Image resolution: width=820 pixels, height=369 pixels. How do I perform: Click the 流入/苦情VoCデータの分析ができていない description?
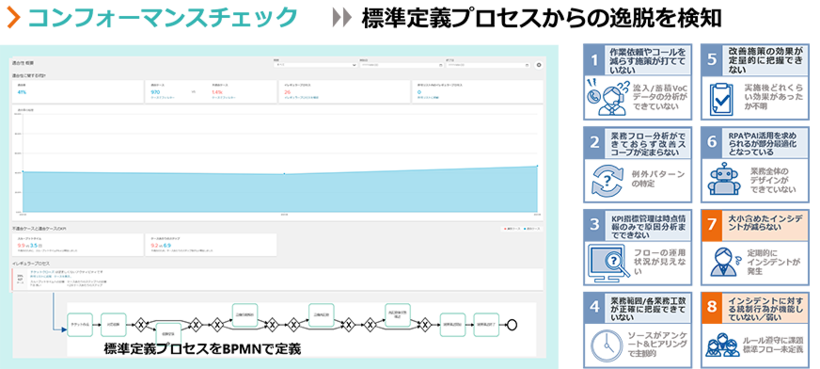pyautogui.click(x=659, y=96)
